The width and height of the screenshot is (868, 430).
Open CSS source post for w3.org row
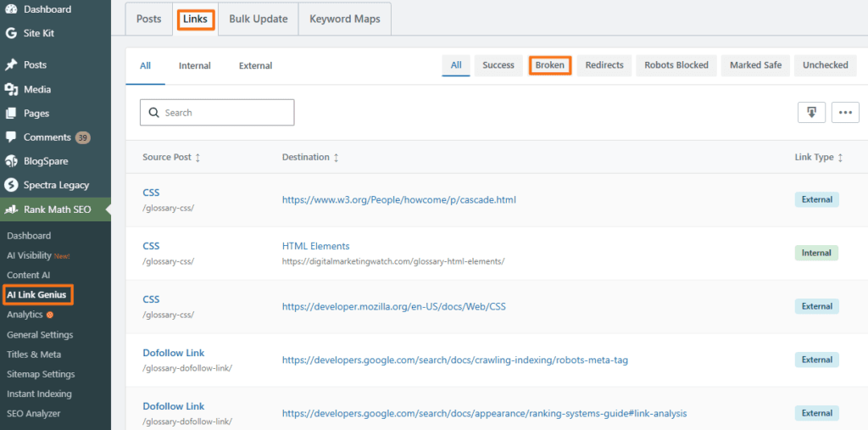point(151,193)
